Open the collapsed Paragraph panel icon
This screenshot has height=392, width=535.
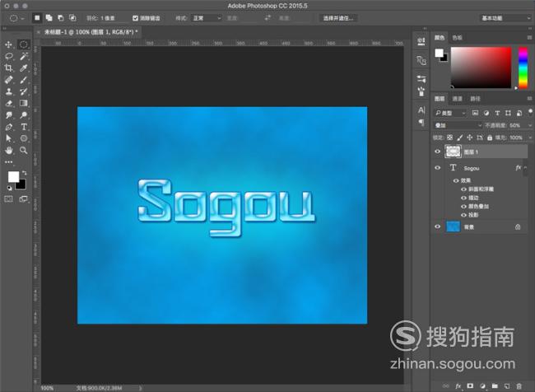coord(421,122)
